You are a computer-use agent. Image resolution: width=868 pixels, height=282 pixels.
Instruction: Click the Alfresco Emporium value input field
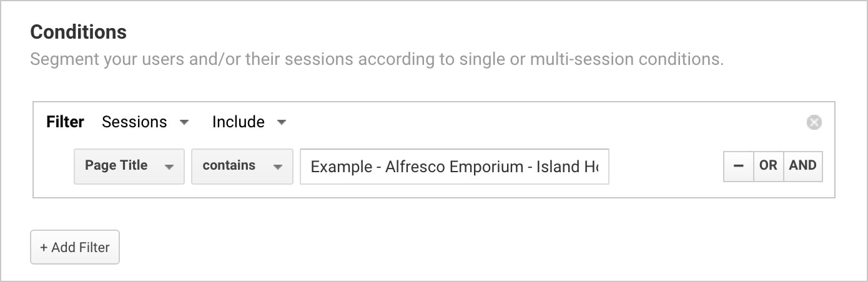(x=454, y=167)
